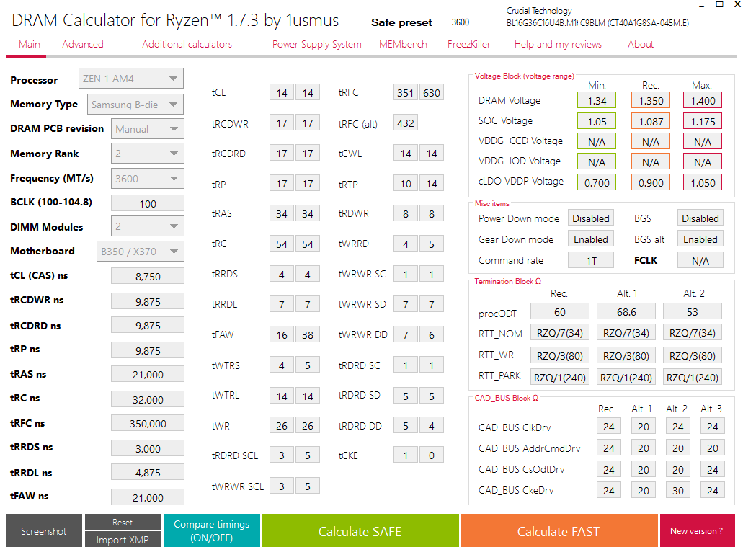The image size is (743, 560).
Task: Toggle Compare timings (ON/OFF)
Action: tap(211, 530)
